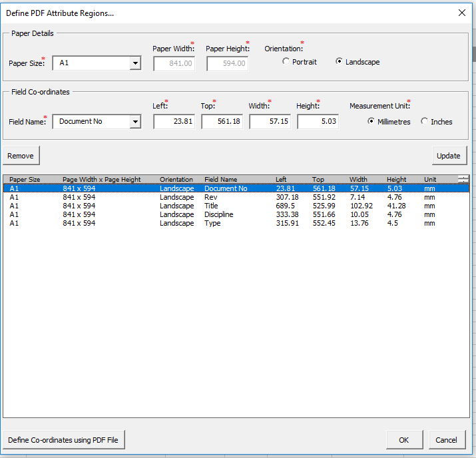
Task: Click the column chooser icon in list header
Action: pyautogui.click(x=463, y=178)
